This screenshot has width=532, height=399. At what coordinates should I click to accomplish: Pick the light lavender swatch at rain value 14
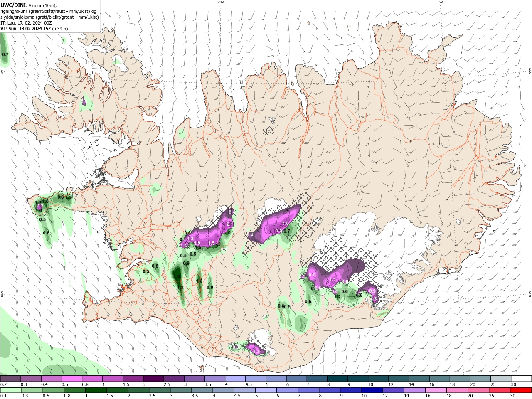[415, 390]
